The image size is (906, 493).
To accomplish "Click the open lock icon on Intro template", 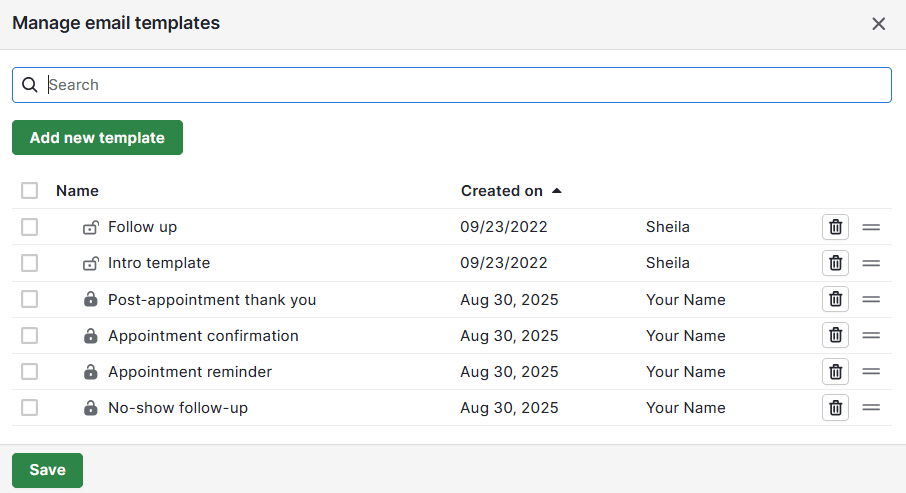I will [x=91, y=263].
